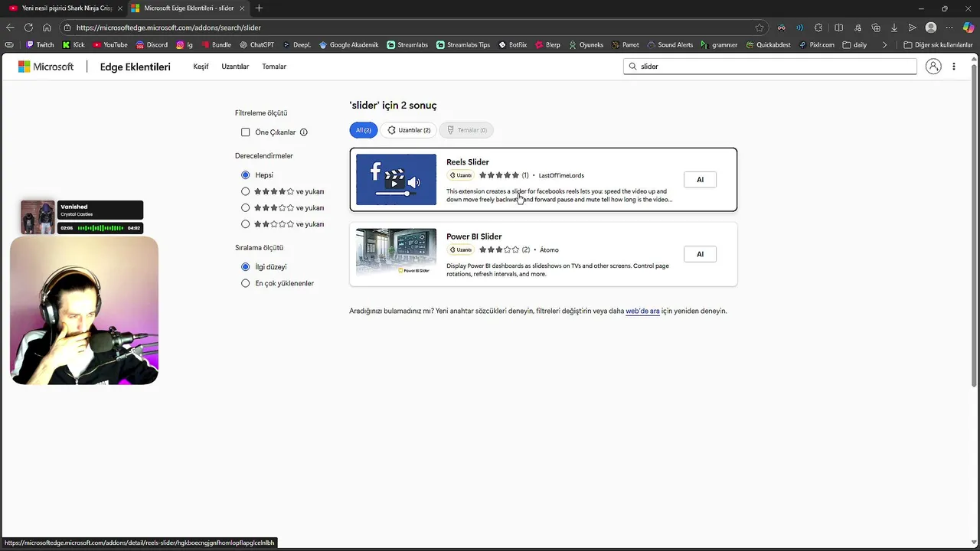
Task: Sort by İlgi düzeyi
Action: coord(246,267)
